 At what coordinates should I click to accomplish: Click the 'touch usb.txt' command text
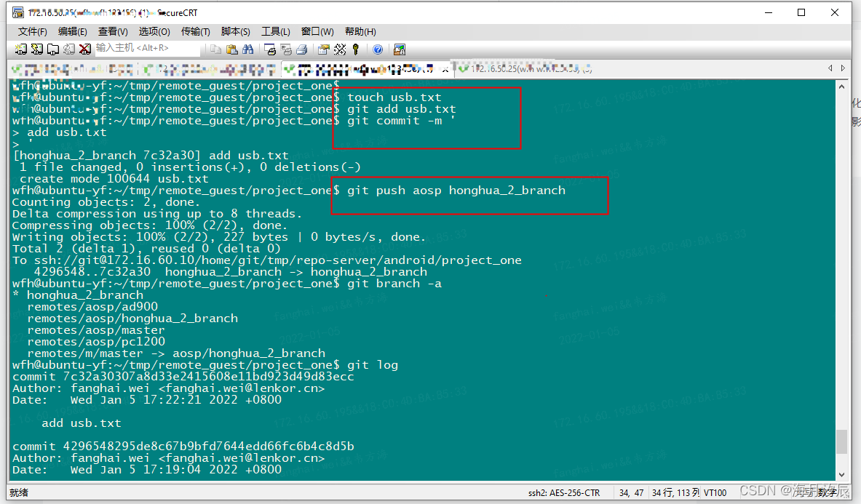[394, 97]
